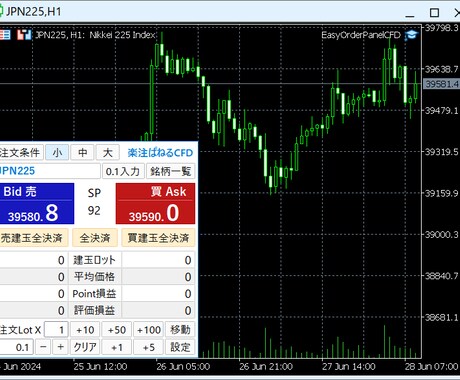Click the +10 lot button

coord(85,330)
